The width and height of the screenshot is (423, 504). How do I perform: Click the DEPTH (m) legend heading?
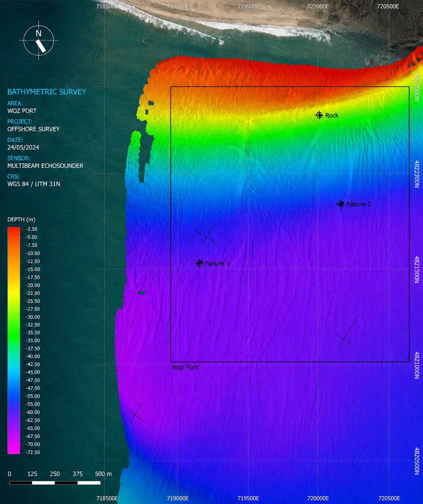(x=21, y=219)
